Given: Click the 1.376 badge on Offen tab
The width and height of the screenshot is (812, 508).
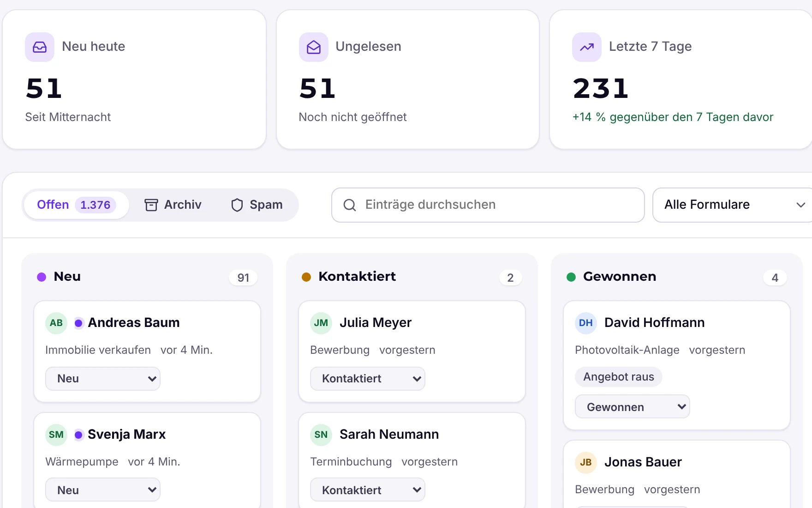Looking at the screenshot, I should (96, 205).
